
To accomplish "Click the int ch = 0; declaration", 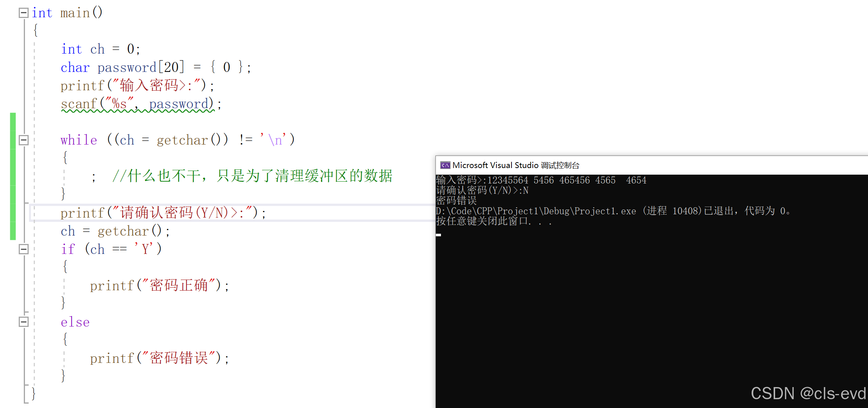I will coord(101,49).
